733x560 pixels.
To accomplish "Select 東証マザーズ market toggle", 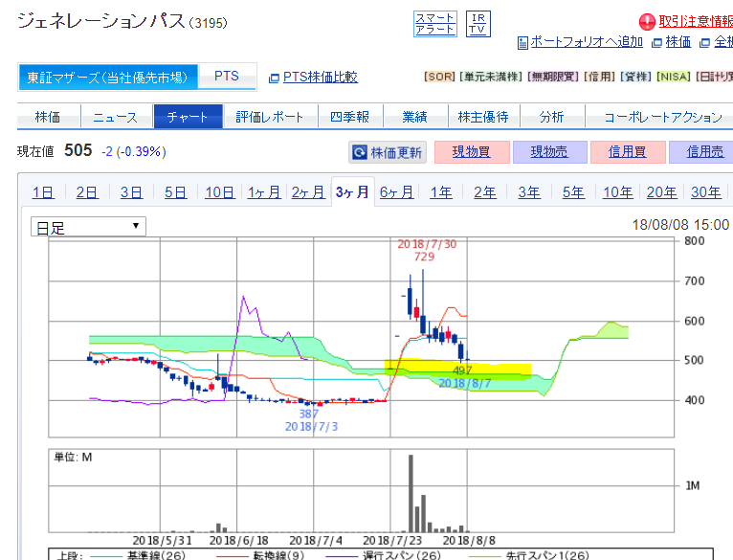I will click(108, 77).
